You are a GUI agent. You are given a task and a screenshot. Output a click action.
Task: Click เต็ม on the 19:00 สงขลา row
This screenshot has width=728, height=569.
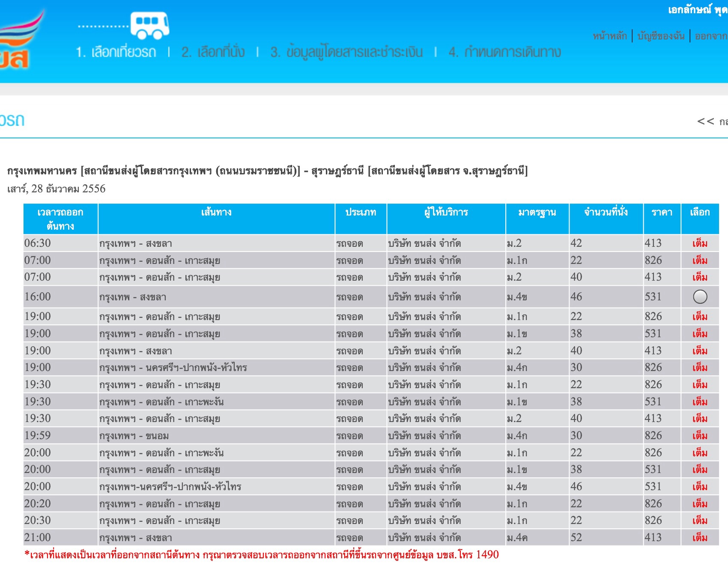pos(700,351)
